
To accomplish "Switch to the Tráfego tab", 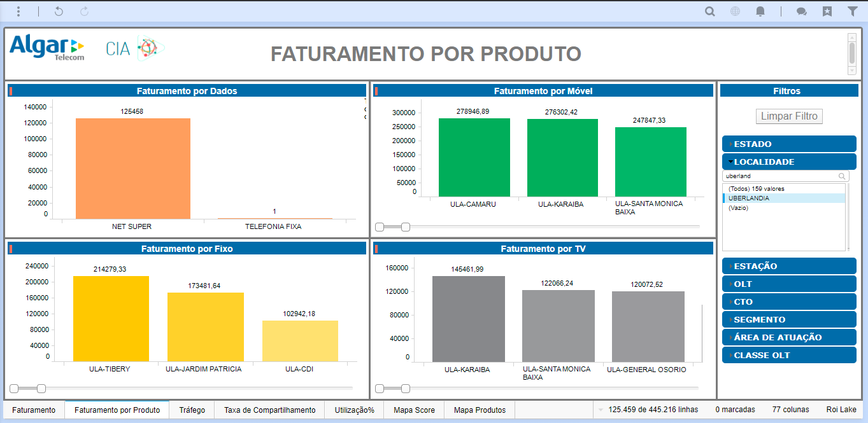I will pos(192,410).
